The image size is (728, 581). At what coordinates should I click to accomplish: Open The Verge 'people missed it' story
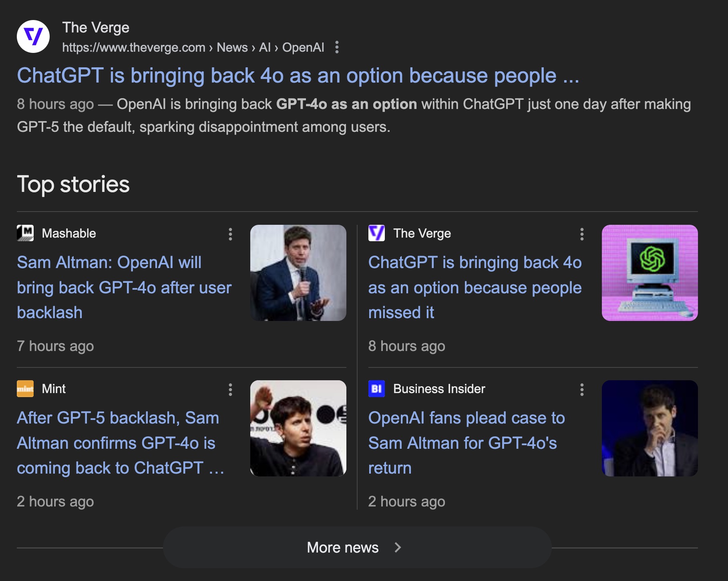pyautogui.click(x=475, y=287)
